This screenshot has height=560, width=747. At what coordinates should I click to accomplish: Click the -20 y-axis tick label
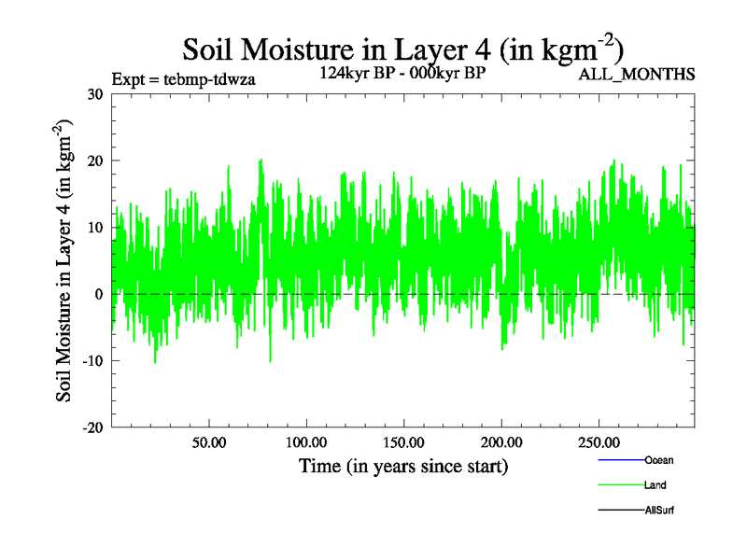(x=92, y=427)
